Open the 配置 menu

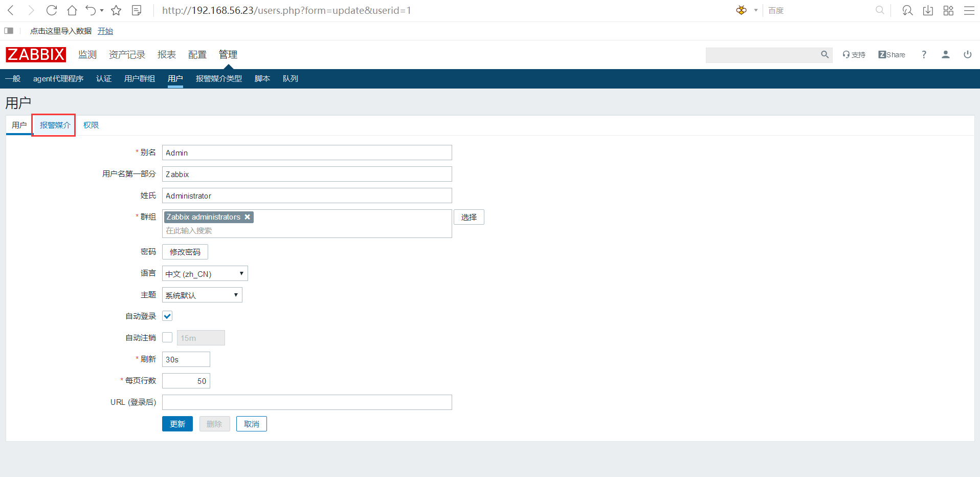[x=197, y=55]
